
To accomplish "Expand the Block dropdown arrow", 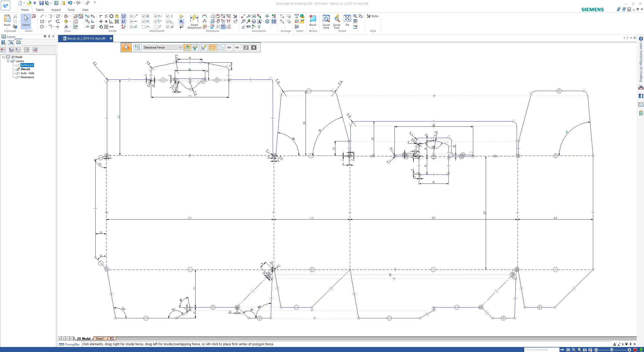I will 313,28.
